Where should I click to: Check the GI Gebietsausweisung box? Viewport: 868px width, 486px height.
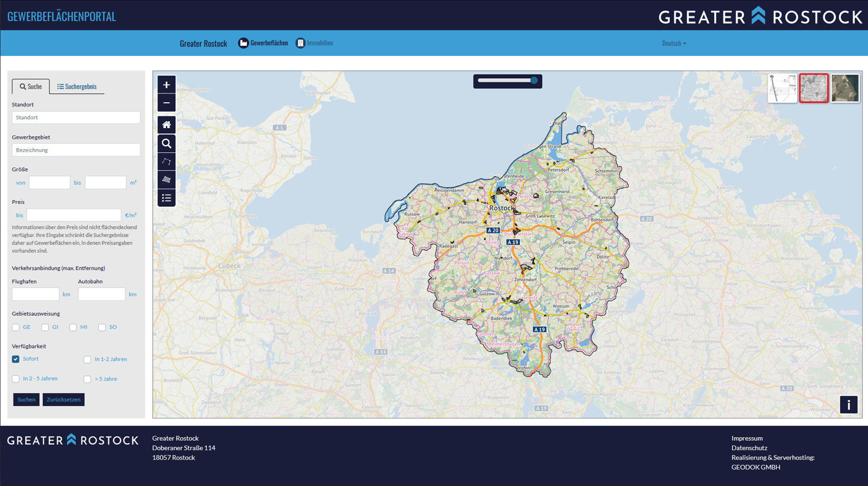pyautogui.click(x=45, y=327)
